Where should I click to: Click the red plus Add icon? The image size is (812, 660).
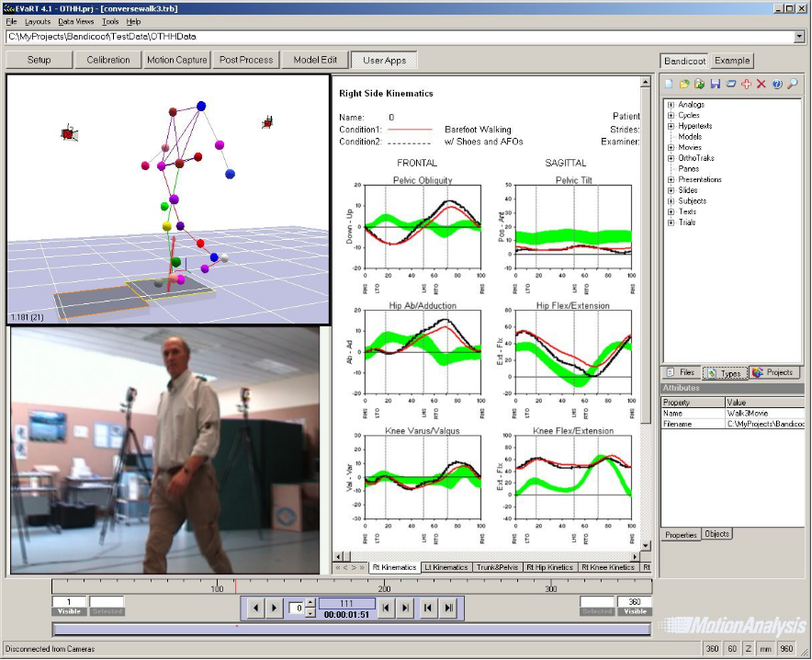click(745, 85)
